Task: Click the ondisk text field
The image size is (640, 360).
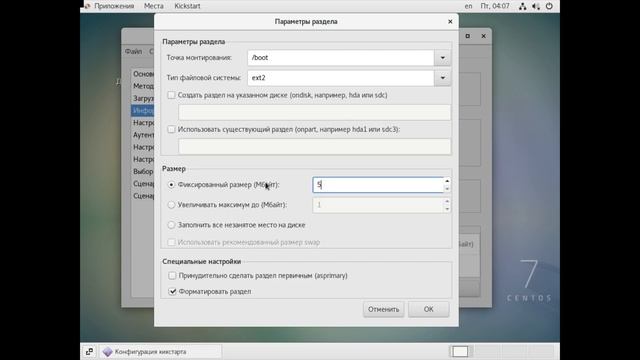Action: pos(314,113)
